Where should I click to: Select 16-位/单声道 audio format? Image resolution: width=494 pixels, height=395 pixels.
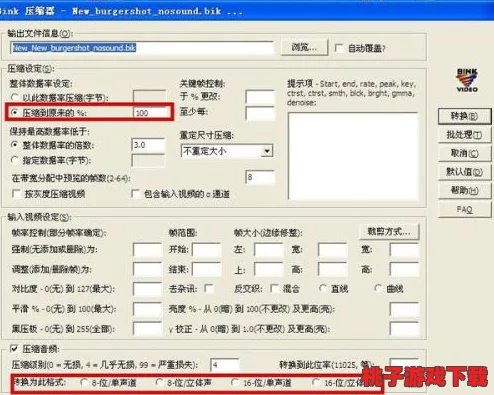click(x=235, y=382)
